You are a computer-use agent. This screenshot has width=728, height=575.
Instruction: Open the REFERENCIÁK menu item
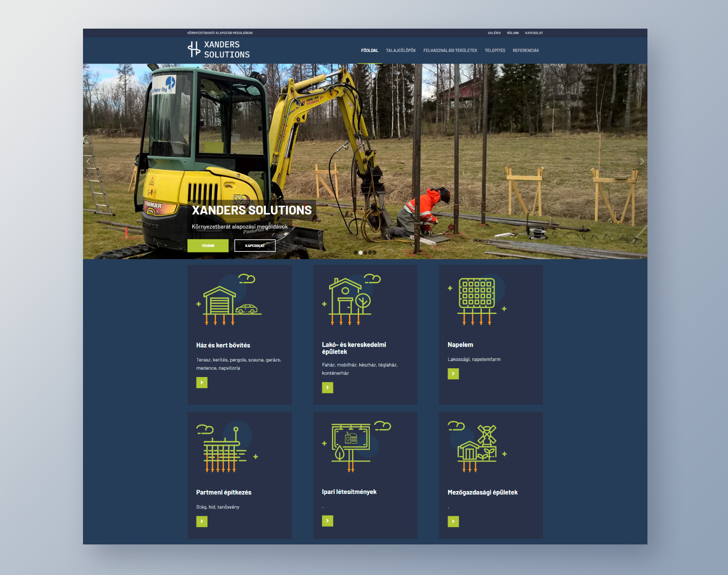(x=526, y=50)
